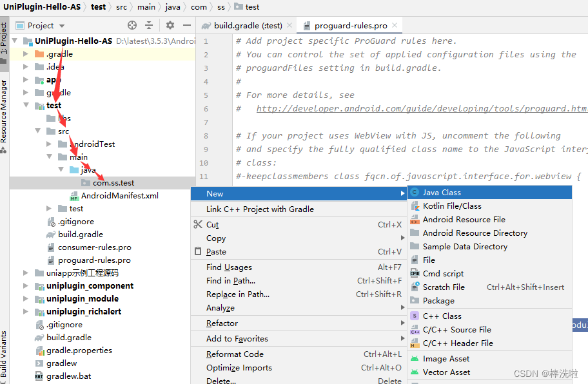
Task: Expand the uniplugin_component module
Action: tap(26, 286)
